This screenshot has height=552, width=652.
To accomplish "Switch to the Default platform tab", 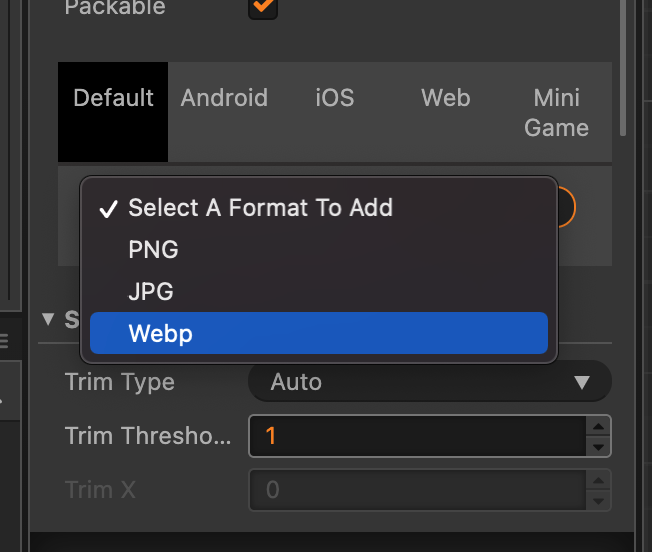I will [x=113, y=98].
